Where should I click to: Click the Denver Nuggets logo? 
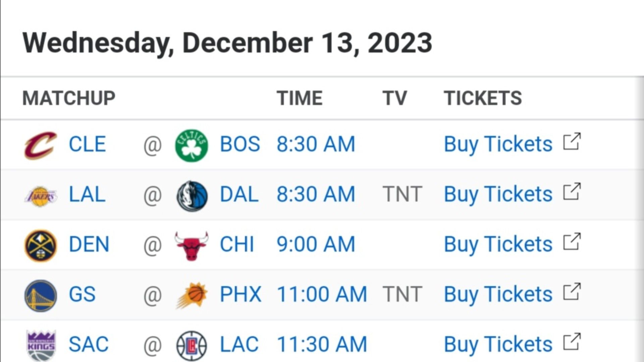pos(41,246)
